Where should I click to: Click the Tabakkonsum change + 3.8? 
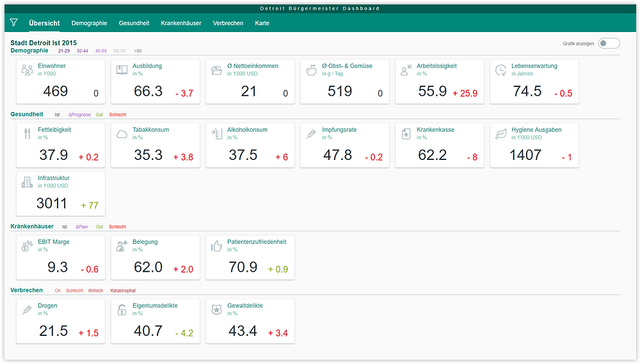(183, 157)
